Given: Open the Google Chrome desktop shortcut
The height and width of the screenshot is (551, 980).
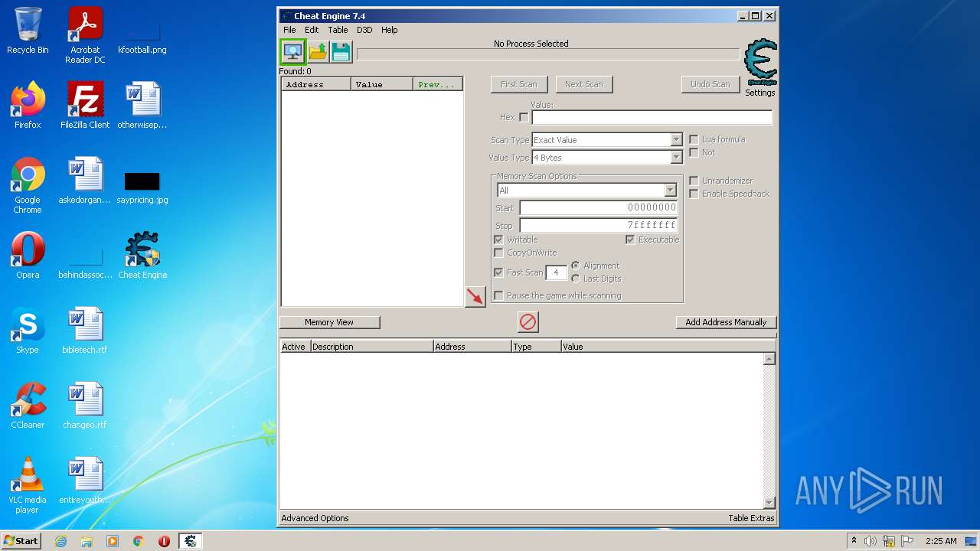Looking at the screenshot, I should (x=28, y=186).
